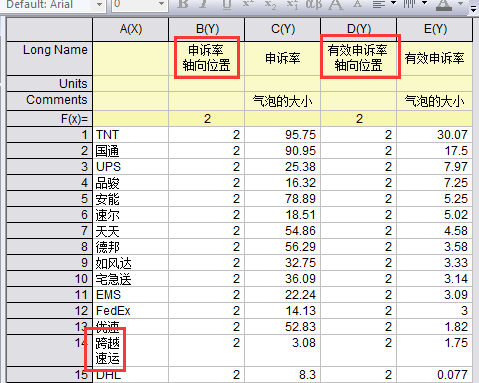Click column B long name 申诉率轴向位置
Image resolution: width=479 pixels, height=383 pixels.
[207, 58]
